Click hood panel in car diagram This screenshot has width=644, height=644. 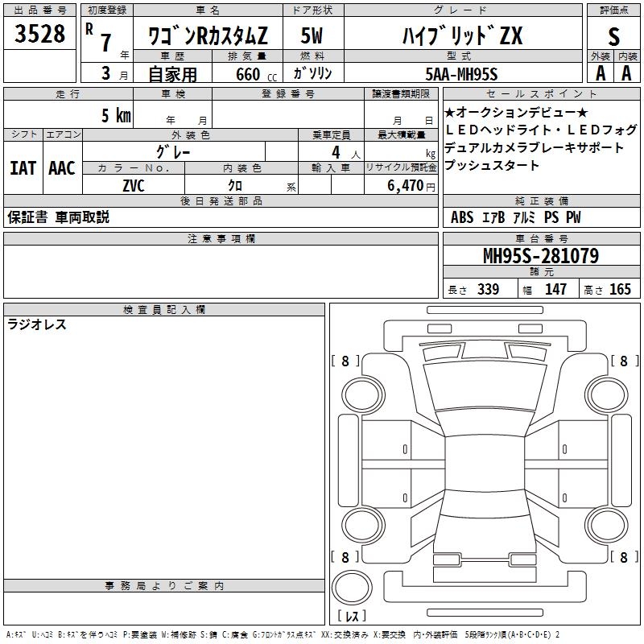point(485,386)
